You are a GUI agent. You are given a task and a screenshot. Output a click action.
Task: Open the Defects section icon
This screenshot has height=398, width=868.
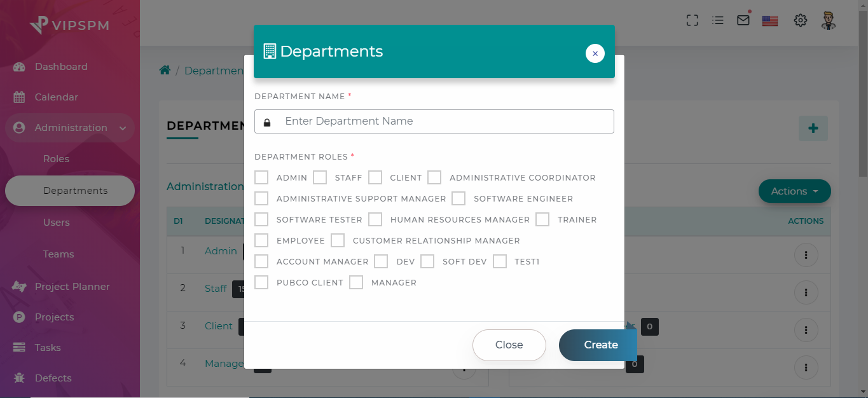tap(18, 378)
